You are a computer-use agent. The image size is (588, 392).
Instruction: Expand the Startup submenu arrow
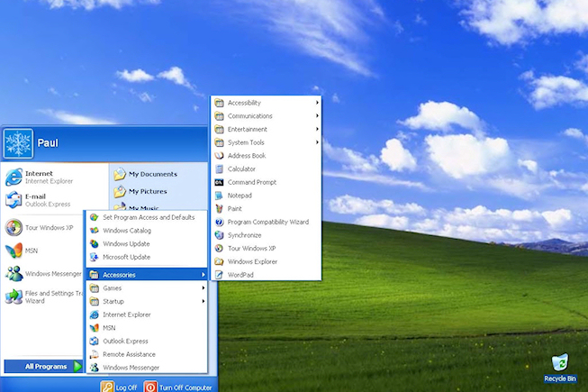pyautogui.click(x=204, y=301)
